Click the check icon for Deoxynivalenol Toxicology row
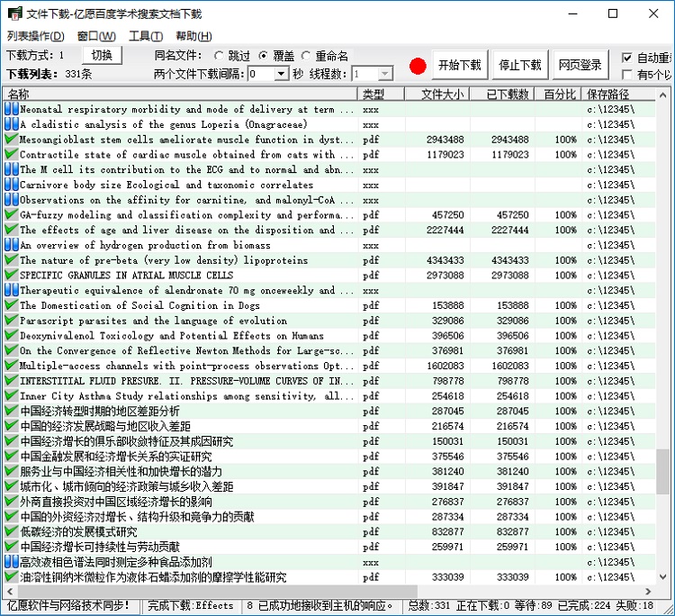The width and height of the screenshot is (675, 616). 11,335
